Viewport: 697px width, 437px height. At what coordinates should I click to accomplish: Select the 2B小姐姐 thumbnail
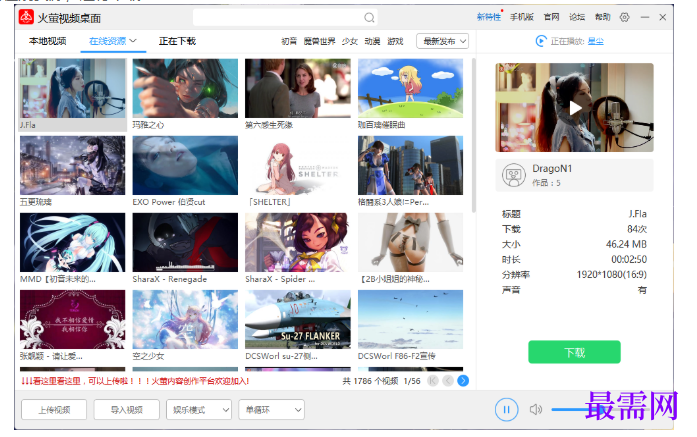(x=410, y=242)
